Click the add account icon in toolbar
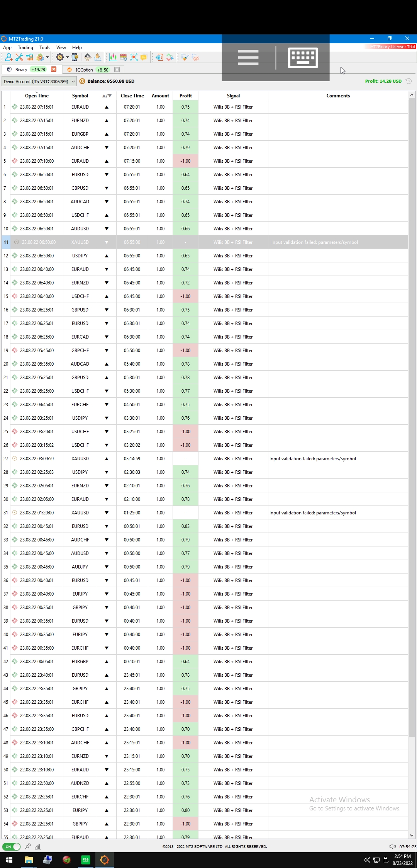This screenshot has height=868, width=417. click(8, 58)
